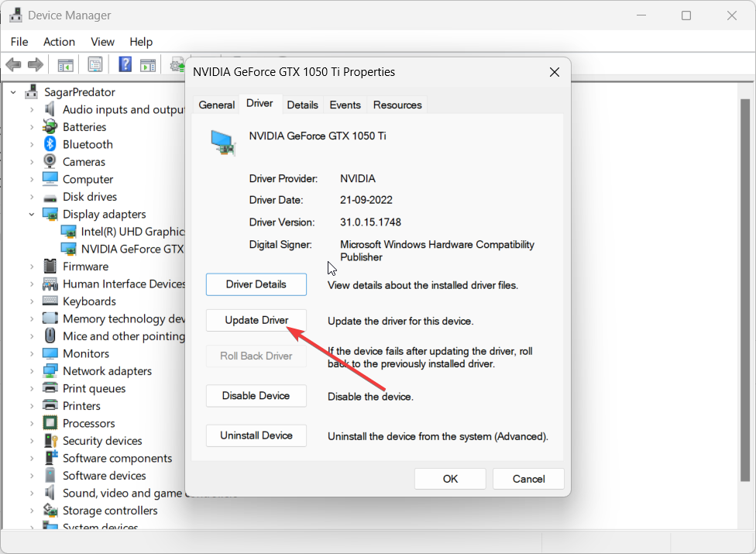Open the File menu
Image resolution: width=756 pixels, height=554 pixels.
click(19, 42)
